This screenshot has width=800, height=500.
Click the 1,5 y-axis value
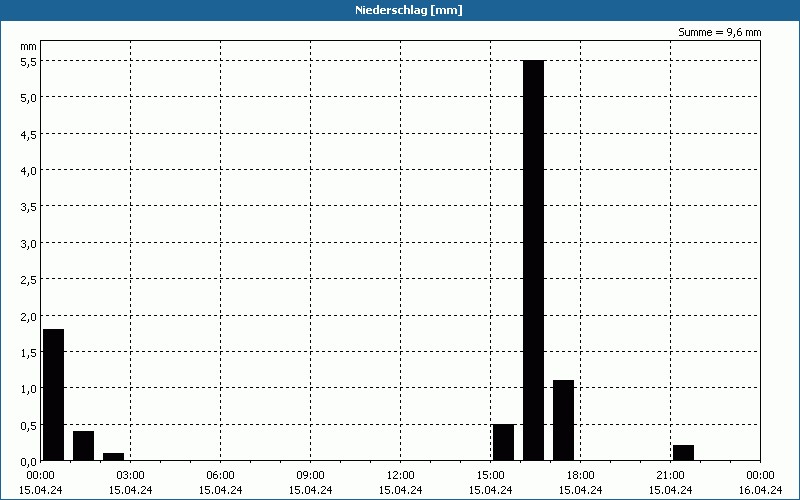tap(29, 353)
